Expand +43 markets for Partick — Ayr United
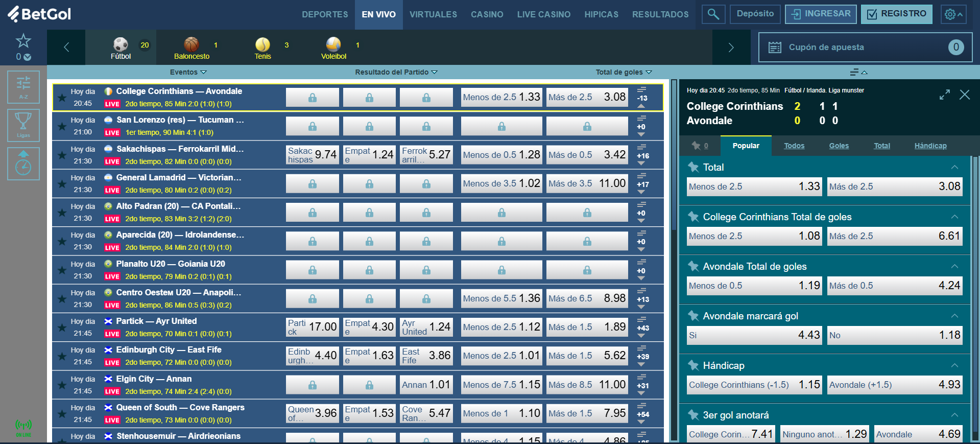The width and height of the screenshot is (980, 444). point(642,328)
